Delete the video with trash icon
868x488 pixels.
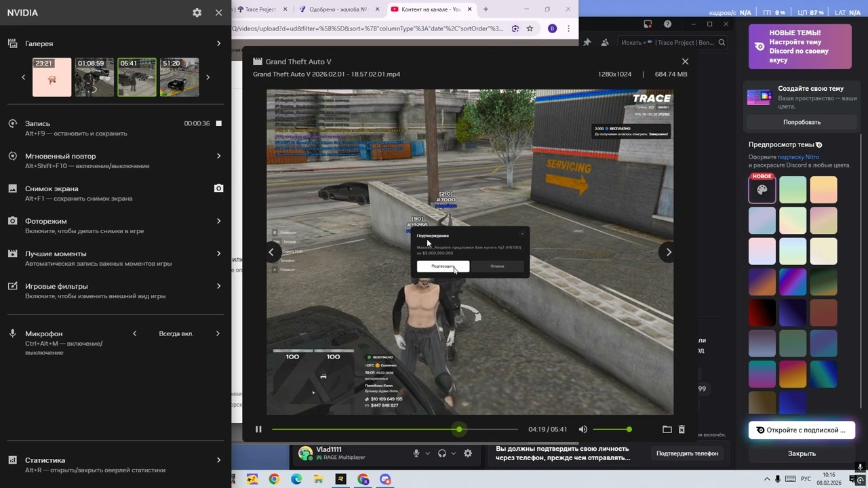pyautogui.click(x=682, y=429)
